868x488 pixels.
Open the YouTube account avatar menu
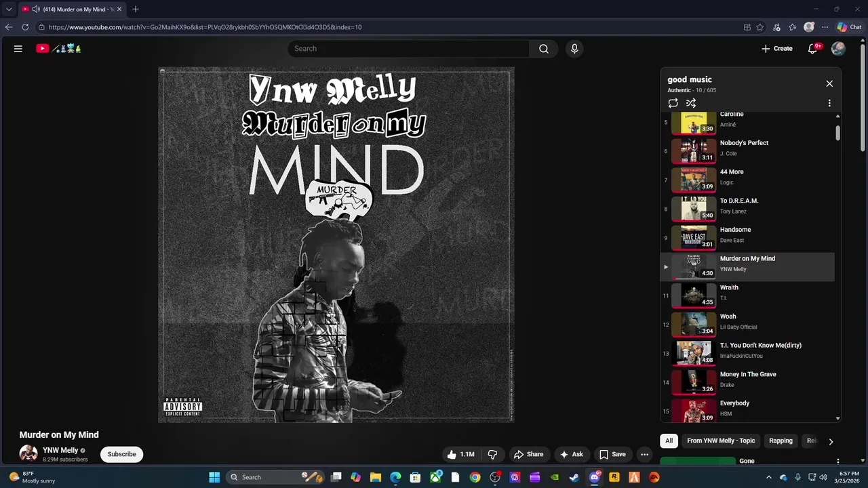[x=838, y=49]
